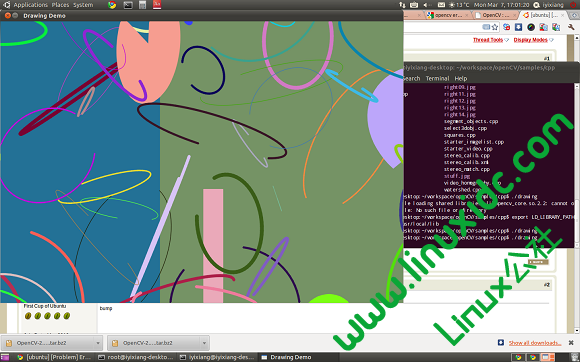This screenshot has width=580, height=362.
Task: Open the mail envelope indicator
Action: point(441,5)
